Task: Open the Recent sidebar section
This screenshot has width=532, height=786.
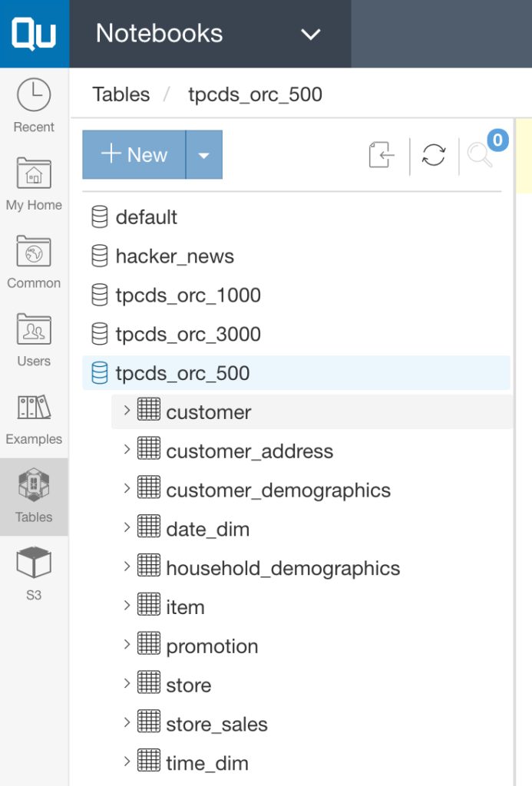Action: (x=34, y=106)
